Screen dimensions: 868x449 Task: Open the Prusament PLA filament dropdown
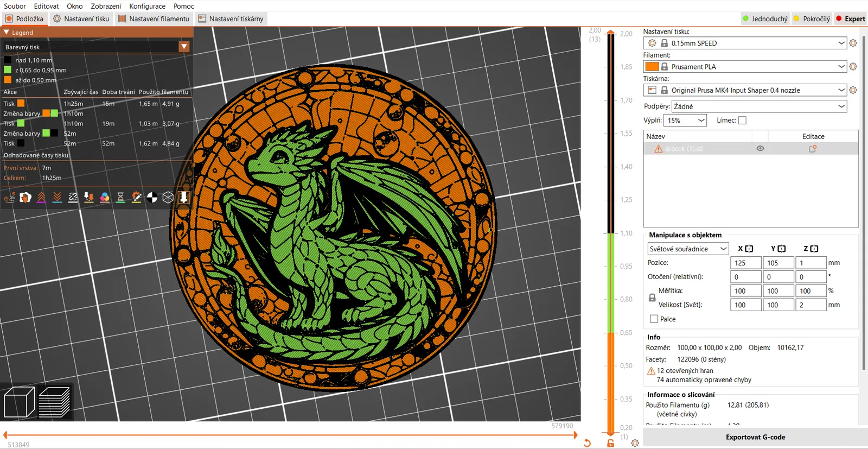pyautogui.click(x=745, y=66)
